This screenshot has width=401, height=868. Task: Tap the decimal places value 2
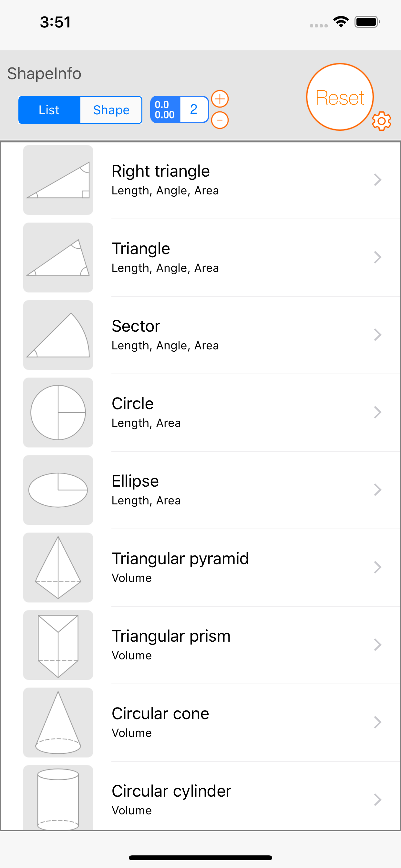click(194, 109)
